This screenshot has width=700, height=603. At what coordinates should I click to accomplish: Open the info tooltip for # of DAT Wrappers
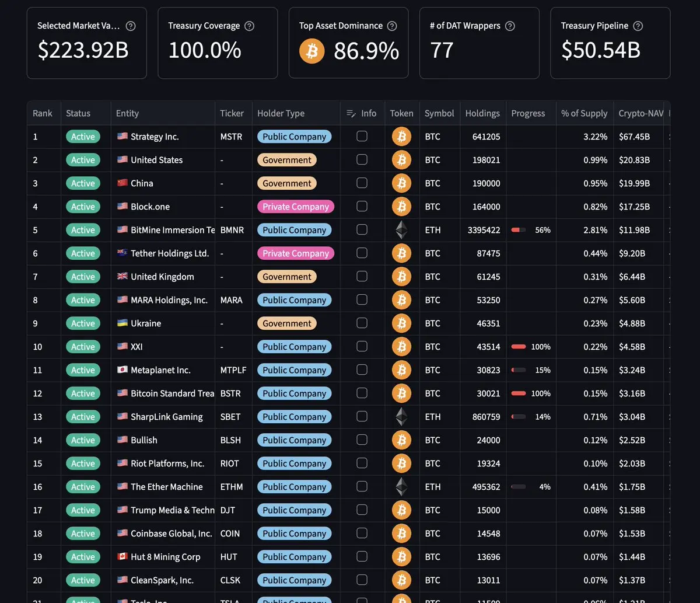510,26
